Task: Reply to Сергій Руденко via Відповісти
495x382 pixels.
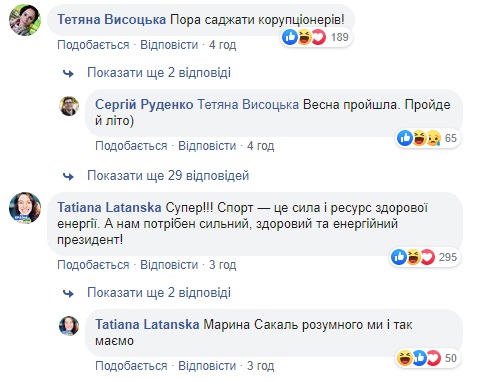Action: pyautogui.click(x=207, y=146)
